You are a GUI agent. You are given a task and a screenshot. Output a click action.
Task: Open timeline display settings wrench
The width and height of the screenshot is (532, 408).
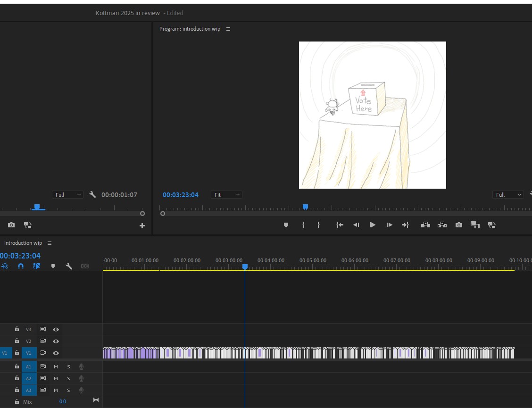[69, 266]
